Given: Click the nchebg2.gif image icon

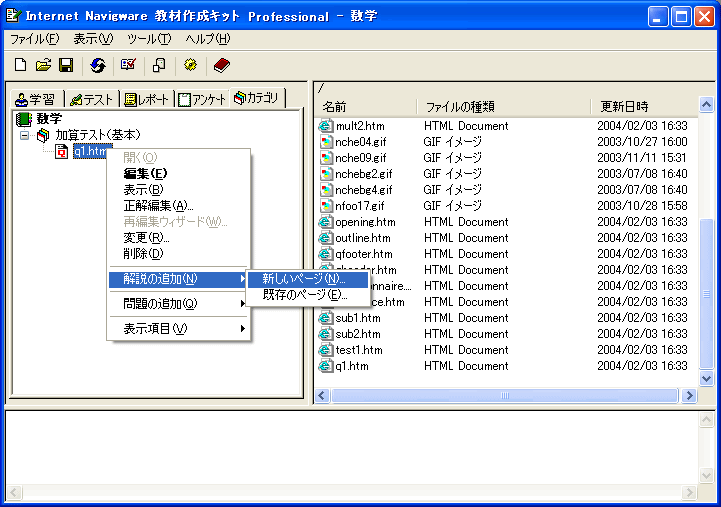Looking at the screenshot, I should point(326,174).
